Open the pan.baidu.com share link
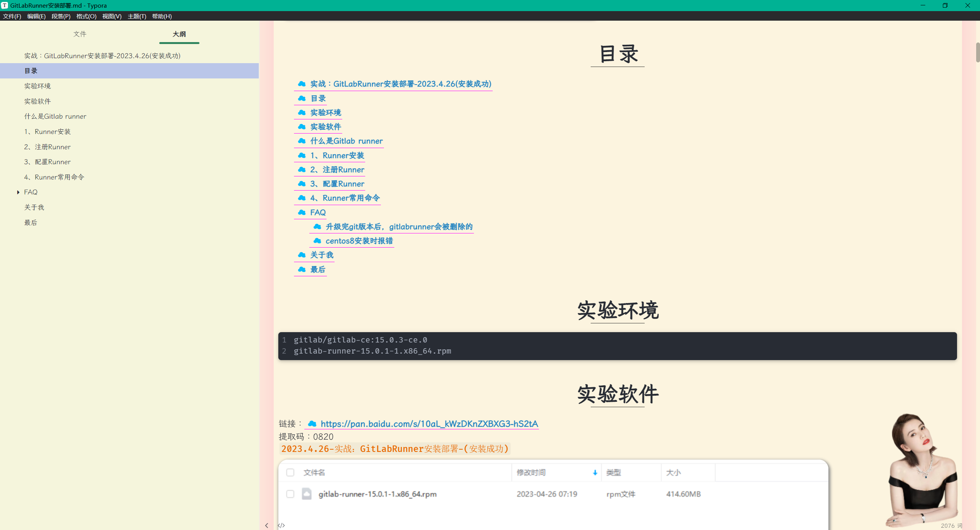The image size is (980, 530). click(429, 424)
